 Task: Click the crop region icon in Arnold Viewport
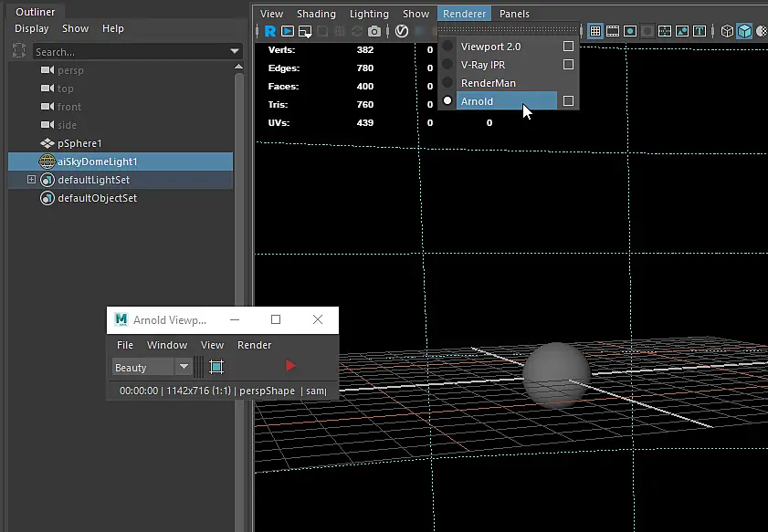[216, 367]
